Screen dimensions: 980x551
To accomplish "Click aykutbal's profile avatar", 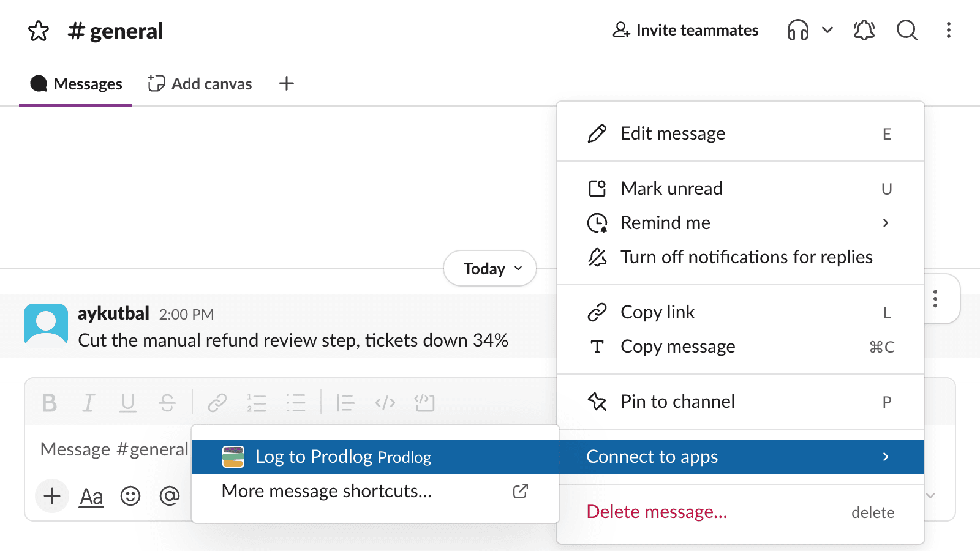I will coord(46,325).
